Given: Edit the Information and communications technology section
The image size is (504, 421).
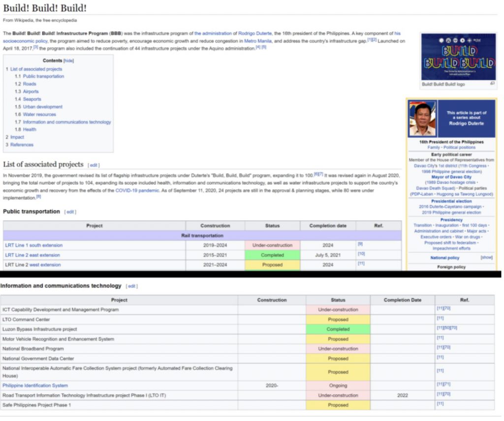Looking at the screenshot, I should pyautogui.click(x=131, y=286).
